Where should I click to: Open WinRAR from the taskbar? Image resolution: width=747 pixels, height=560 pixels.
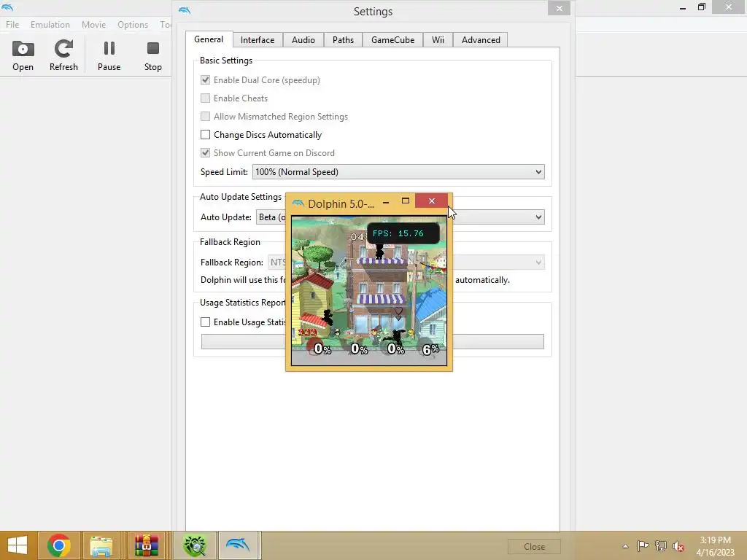146,545
